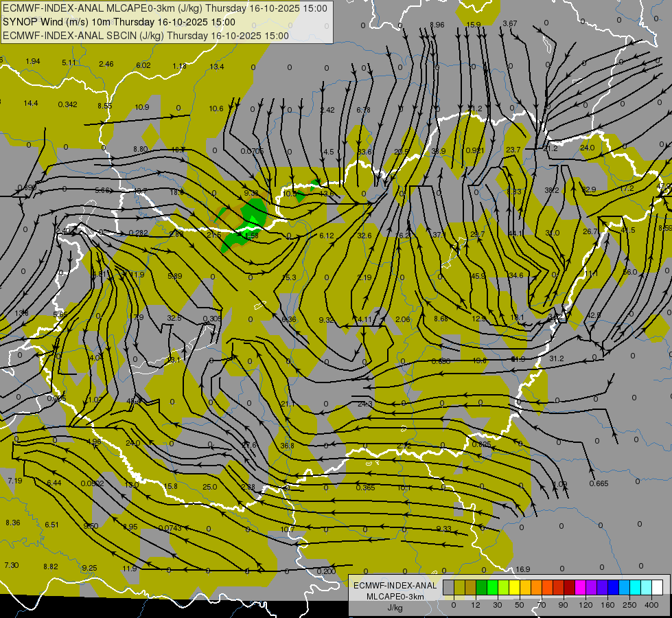Click the map value 0.342
672x618 pixels.
pyautogui.click(x=68, y=104)
